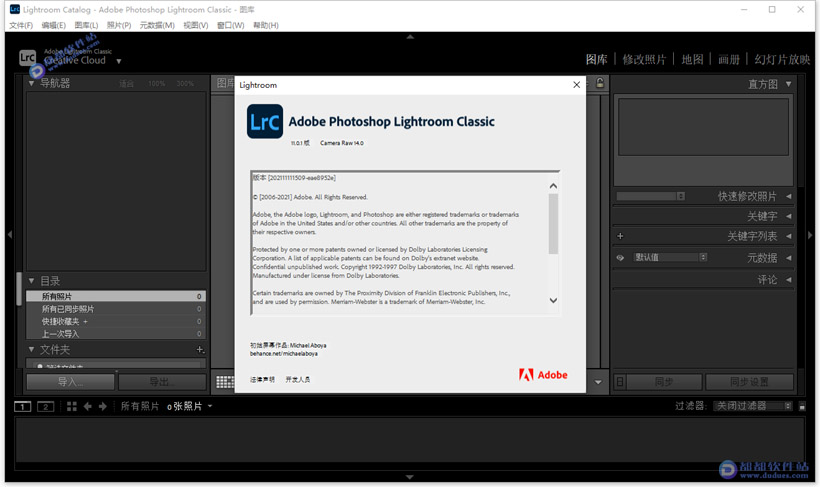820x487 pixels.
Task: Select 上一次导入 in the catalog
Action: pos(116,334)
